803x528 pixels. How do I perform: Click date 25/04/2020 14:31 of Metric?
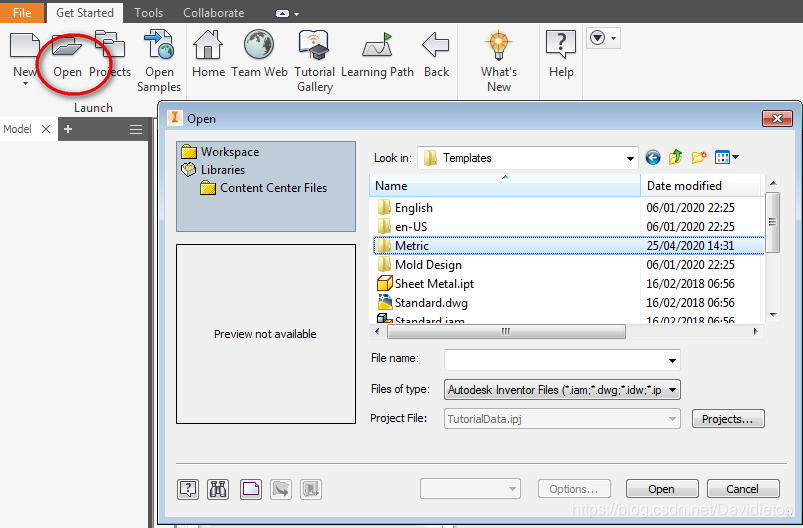coord(690,246)
